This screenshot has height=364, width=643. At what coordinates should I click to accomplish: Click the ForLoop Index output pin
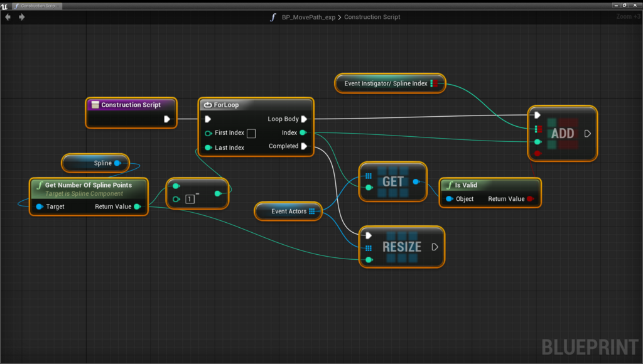click(303, 132)
